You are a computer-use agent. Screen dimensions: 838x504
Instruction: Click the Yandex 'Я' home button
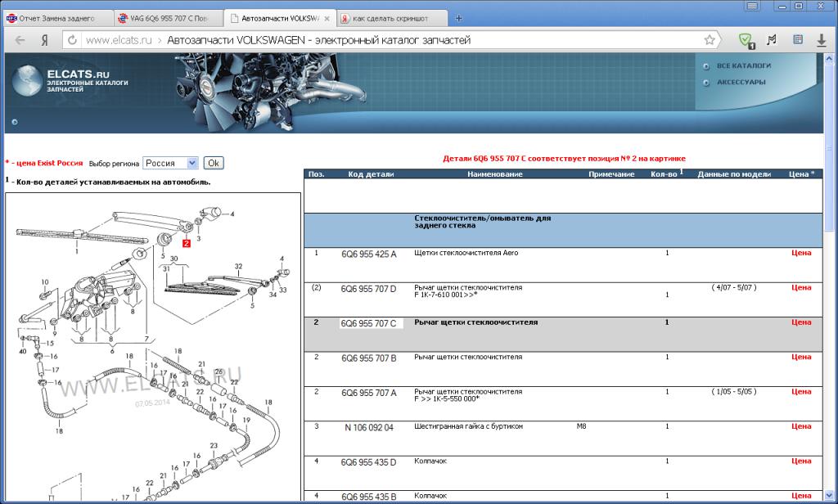43,40
